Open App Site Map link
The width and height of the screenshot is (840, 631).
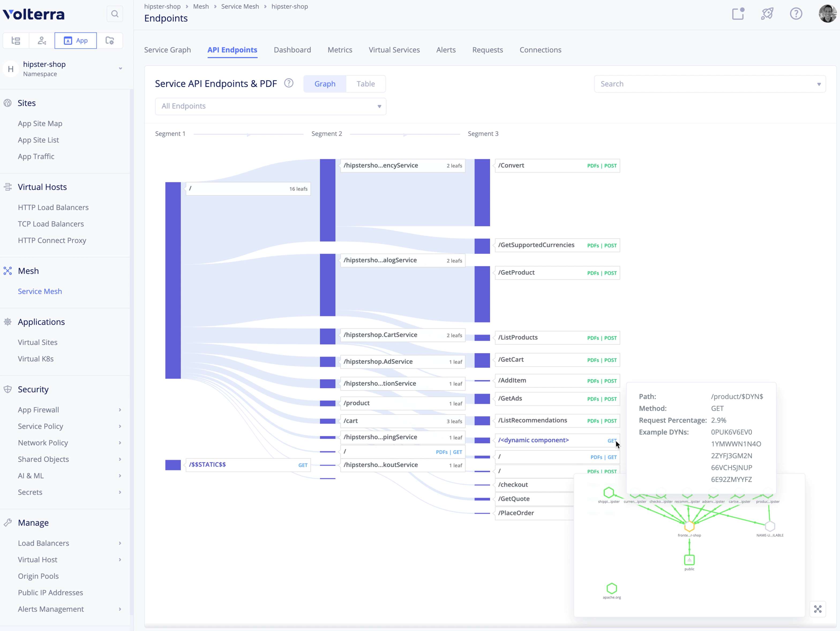tap(40, 123)
